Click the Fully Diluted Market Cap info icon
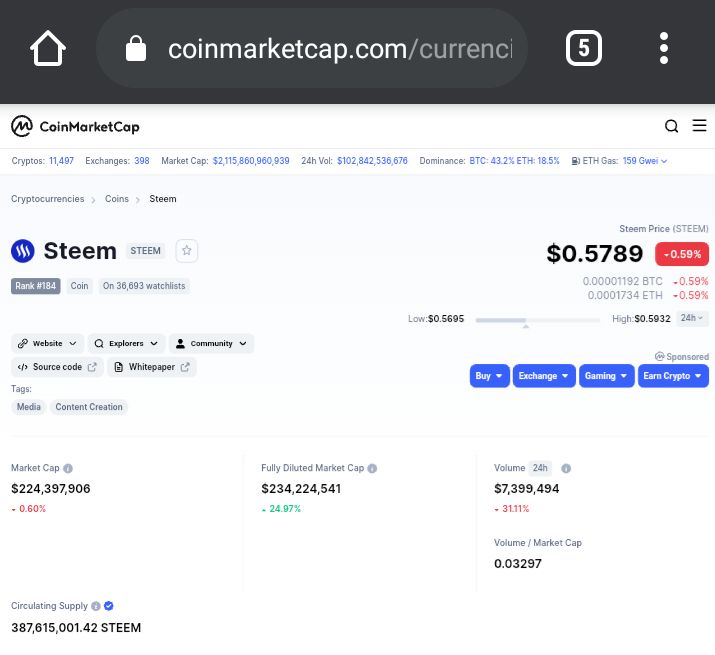This screenshot has width=715, height=655. point(372,468)
